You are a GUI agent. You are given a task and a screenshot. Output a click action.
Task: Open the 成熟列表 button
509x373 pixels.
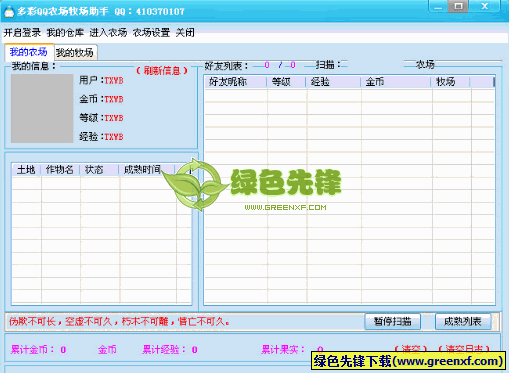point(463,321)
